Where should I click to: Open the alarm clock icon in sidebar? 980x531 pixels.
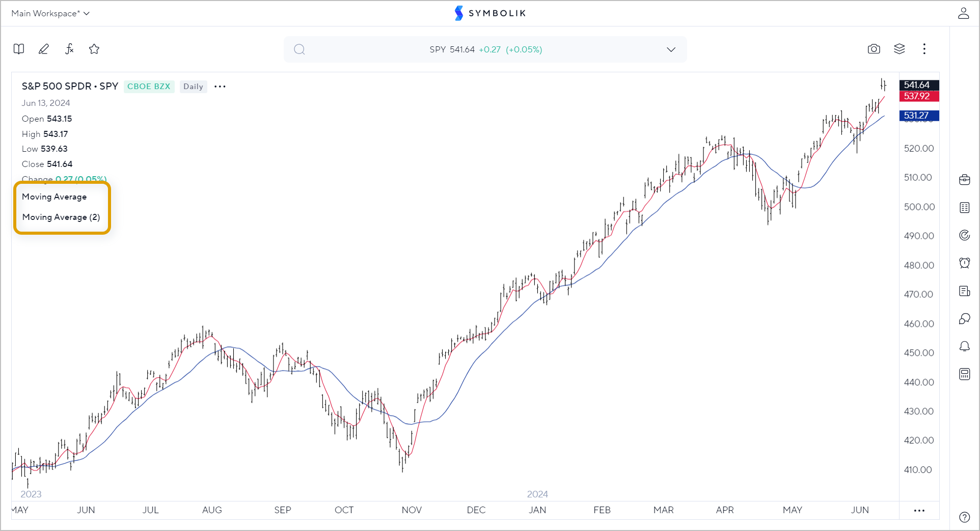pyautogui.click(x=965, y=263)
